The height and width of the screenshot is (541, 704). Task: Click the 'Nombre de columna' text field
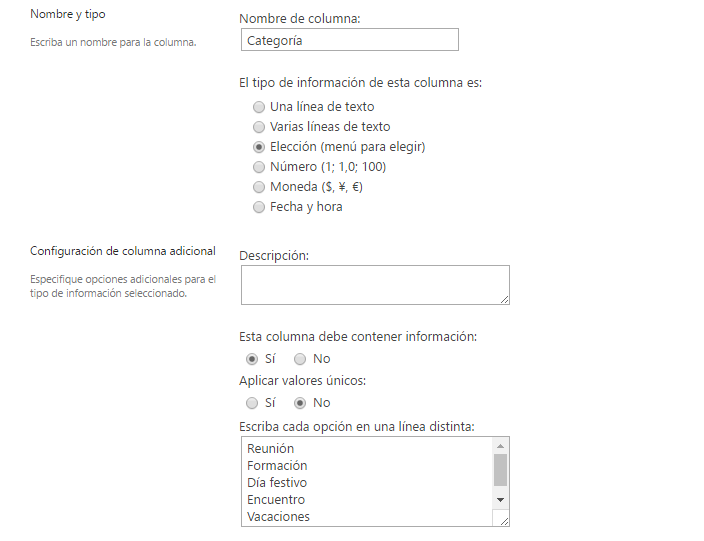(x=349, y=40)
